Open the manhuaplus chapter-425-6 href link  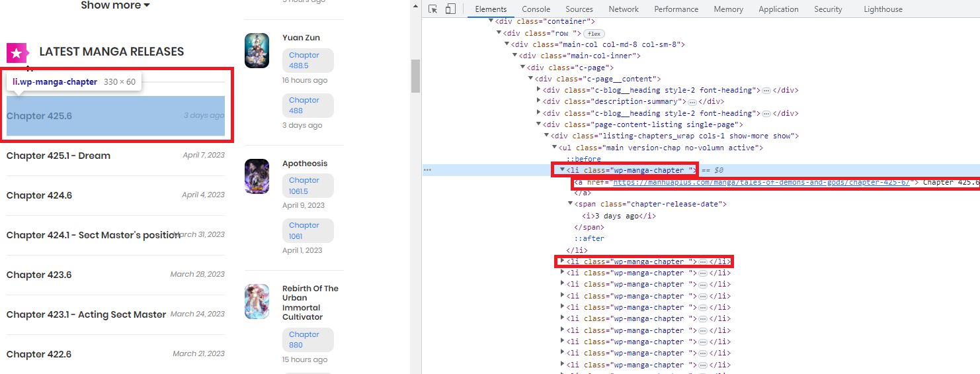760,182
